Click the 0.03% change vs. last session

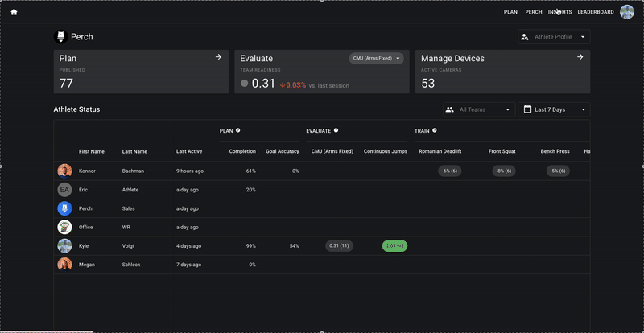[293, 85]
